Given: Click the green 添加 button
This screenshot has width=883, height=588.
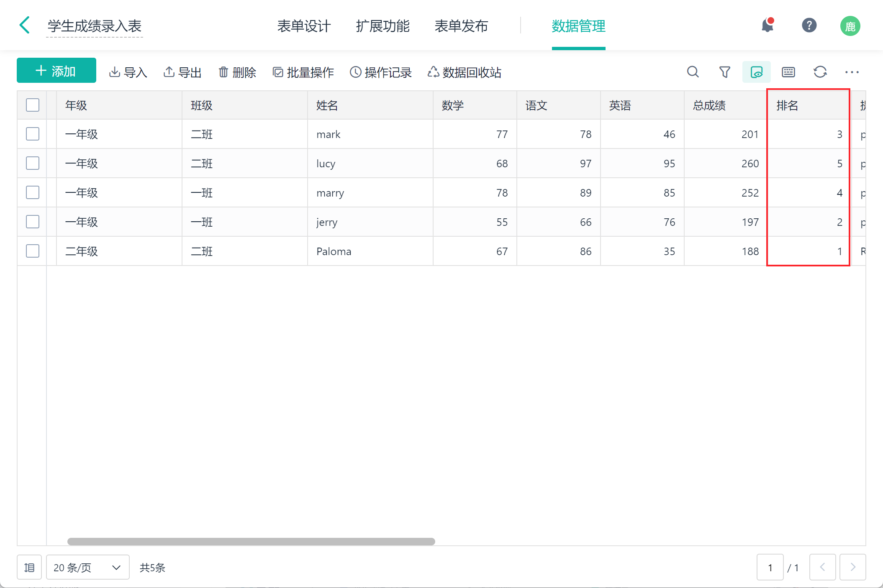Looking at the screenshot, I should tap(56, 71).
